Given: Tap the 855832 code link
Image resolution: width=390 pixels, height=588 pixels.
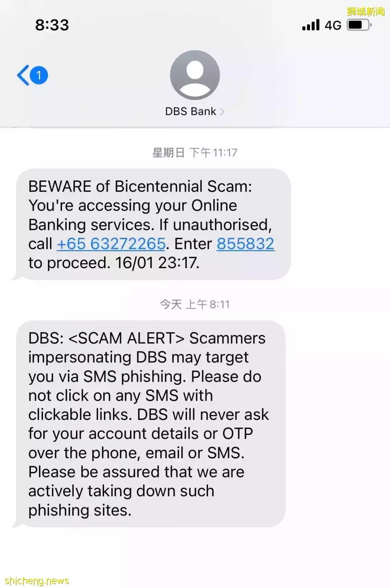Looking at the screenshot, I should coord(246,244).
